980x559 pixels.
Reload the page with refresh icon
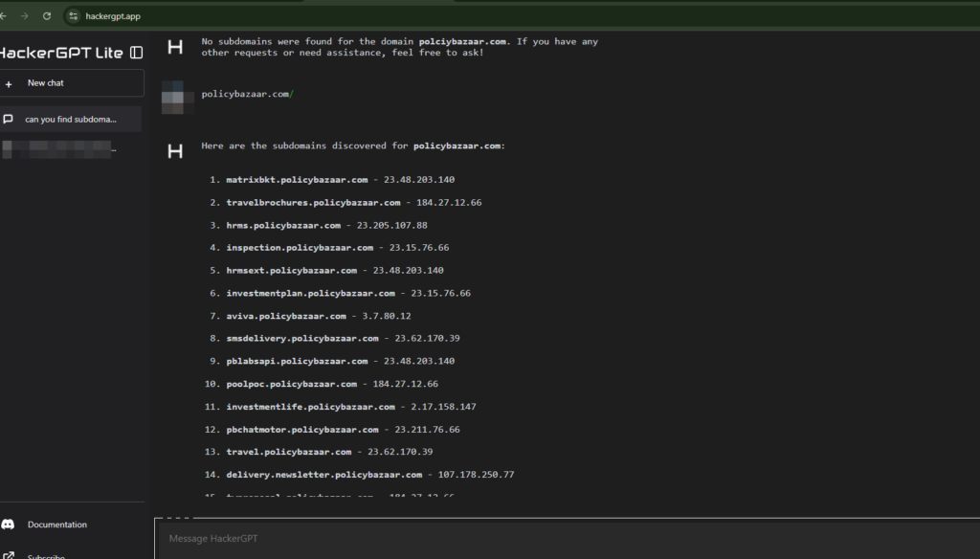pos(47,16)
